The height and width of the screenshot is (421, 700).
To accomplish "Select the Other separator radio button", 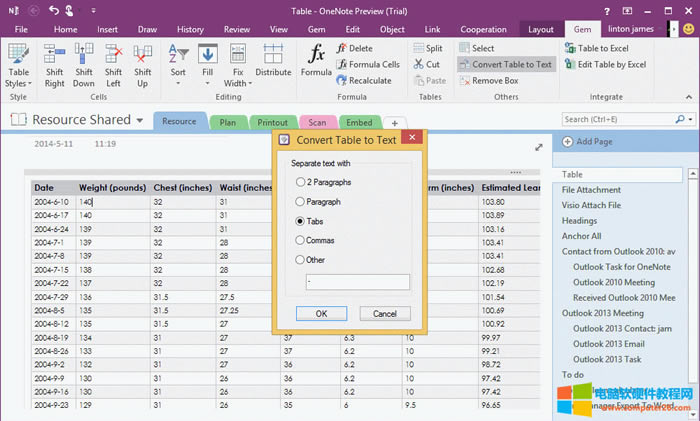I will (301, 260).
